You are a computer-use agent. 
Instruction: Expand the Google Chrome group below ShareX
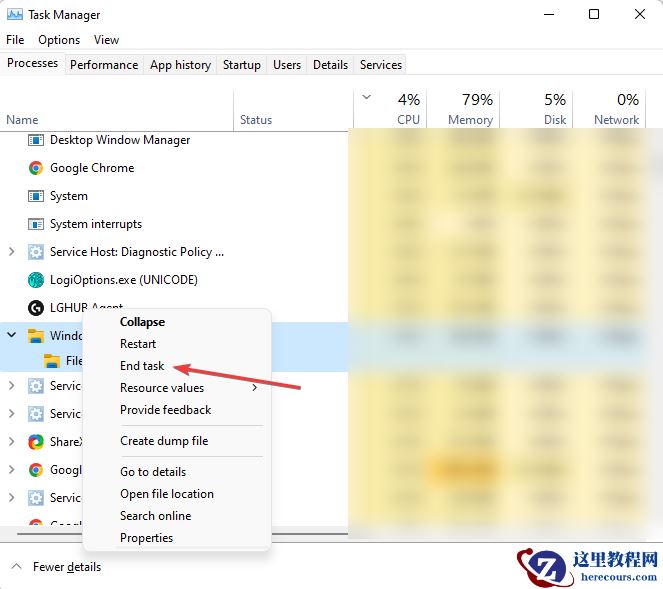coord(12,470)
